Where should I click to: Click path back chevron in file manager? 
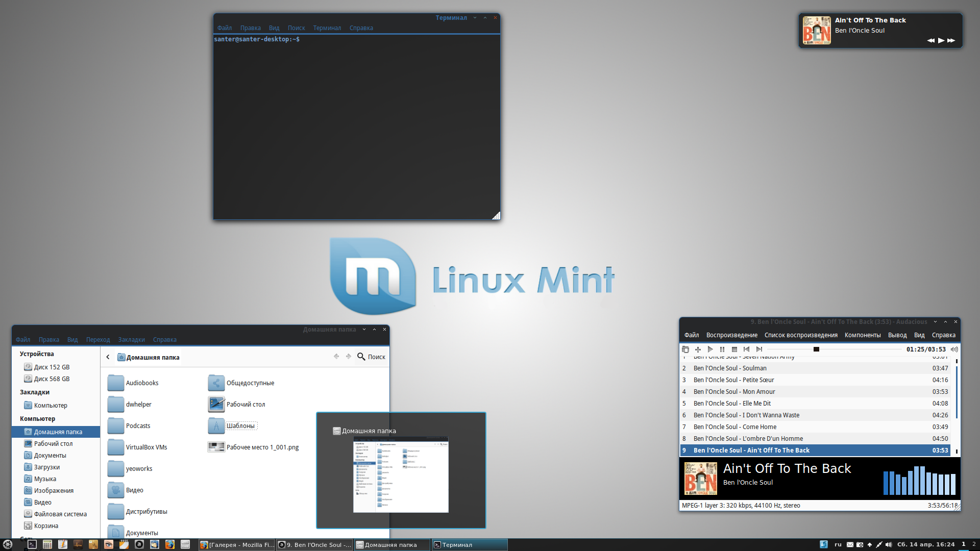[108, 357]
